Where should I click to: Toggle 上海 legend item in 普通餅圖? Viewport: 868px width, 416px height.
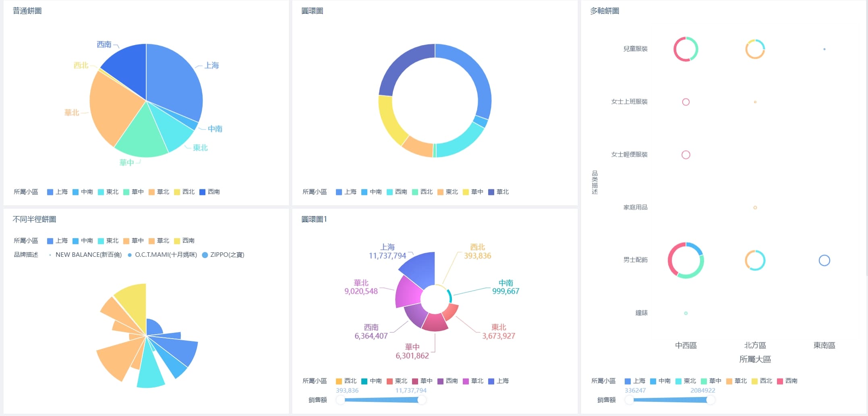pyautogui.click(x=57, y=192)
